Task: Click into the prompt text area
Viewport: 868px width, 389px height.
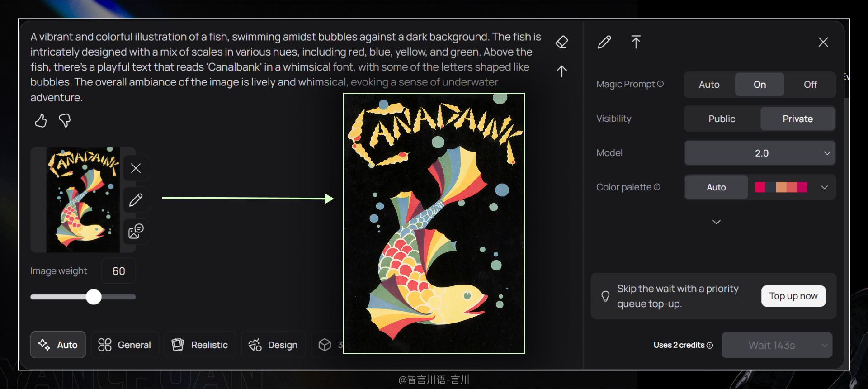Action: click(x=286, y=67)
